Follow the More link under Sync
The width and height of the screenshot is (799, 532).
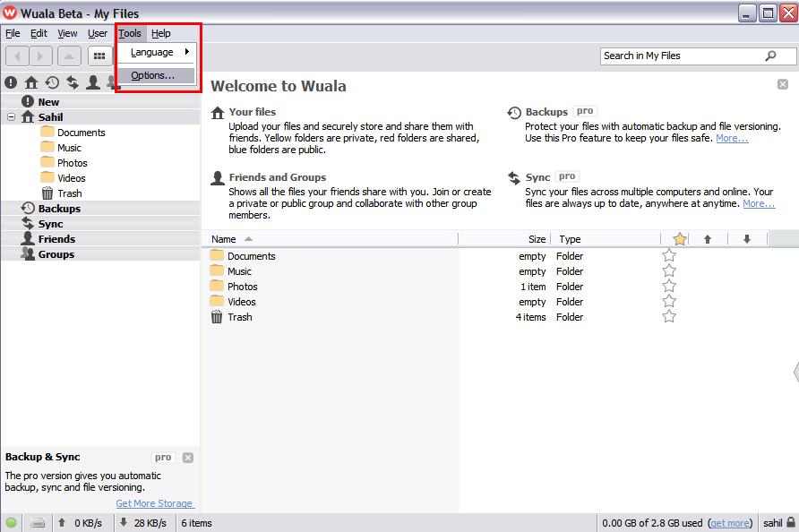point(759,203)
